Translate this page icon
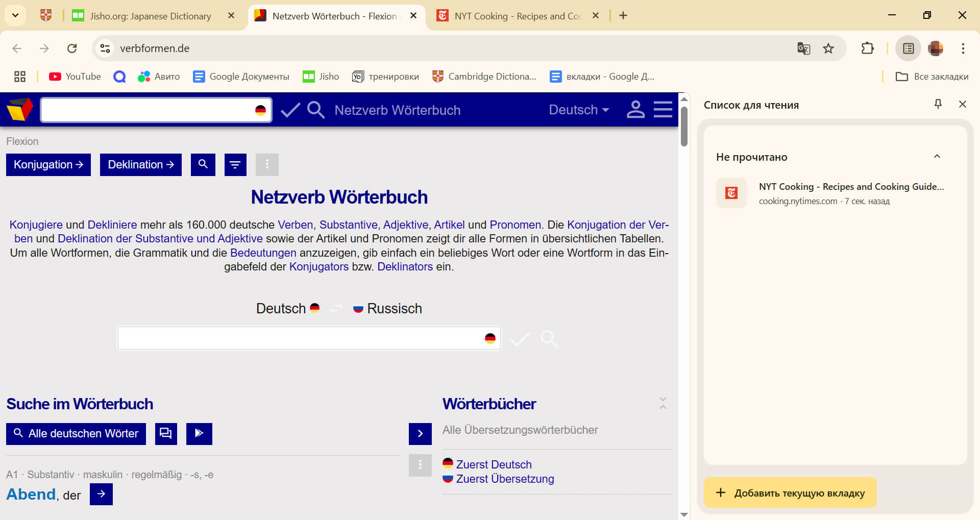This screenshot has width=980, height=520. (803, 48)
